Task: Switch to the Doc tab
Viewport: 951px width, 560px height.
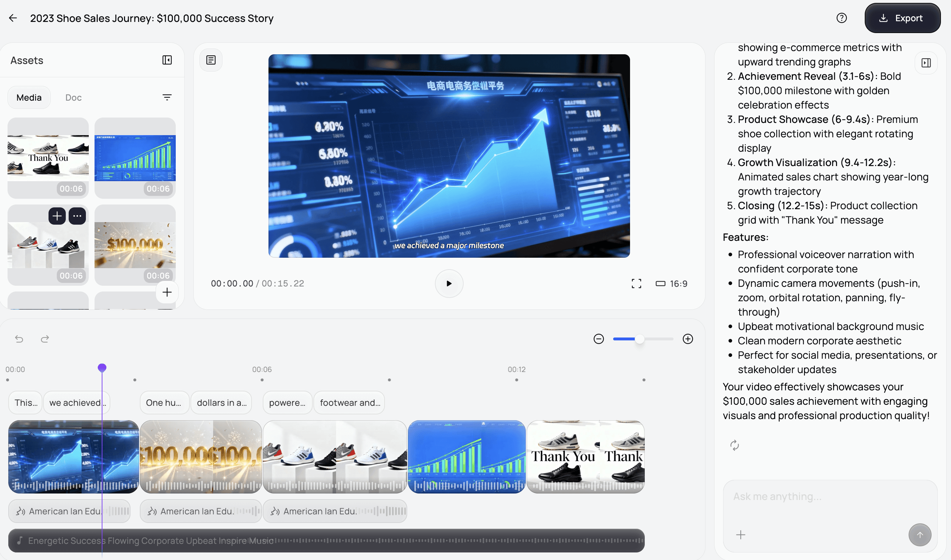Action: (x=73, y=97)
